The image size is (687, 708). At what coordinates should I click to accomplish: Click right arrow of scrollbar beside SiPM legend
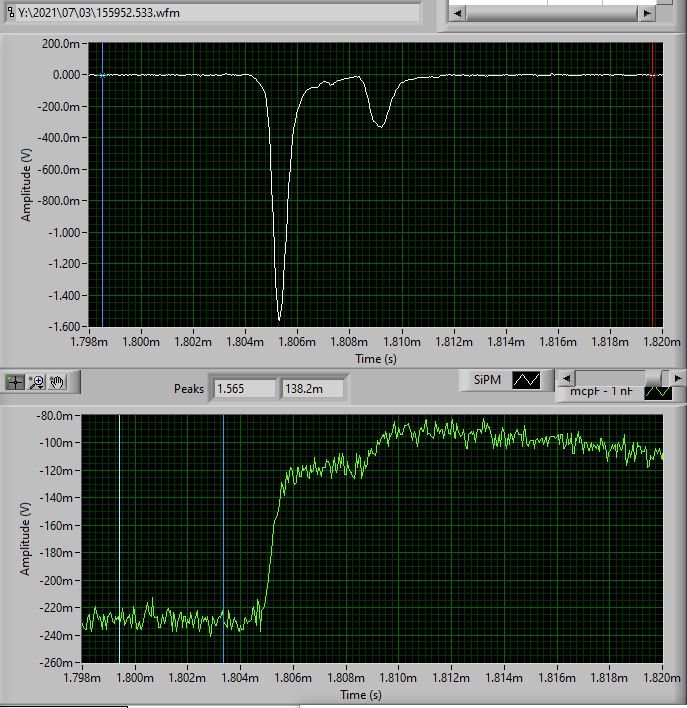pos(678,378)
